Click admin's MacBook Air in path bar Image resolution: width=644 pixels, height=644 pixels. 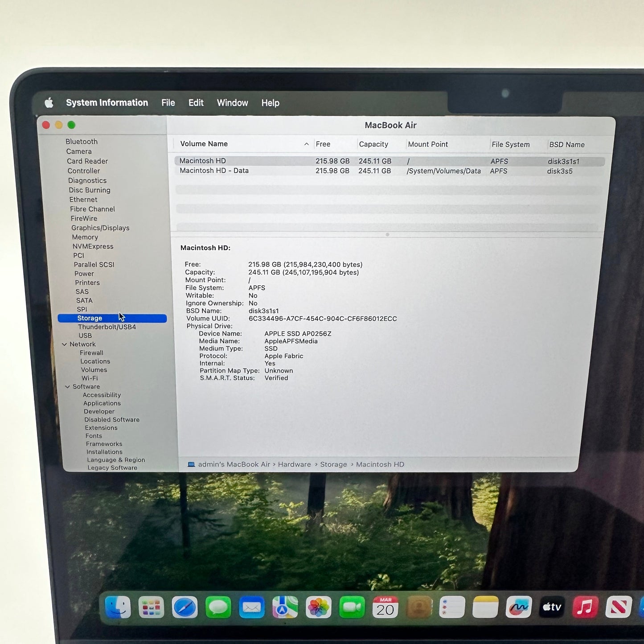point(234,464)
